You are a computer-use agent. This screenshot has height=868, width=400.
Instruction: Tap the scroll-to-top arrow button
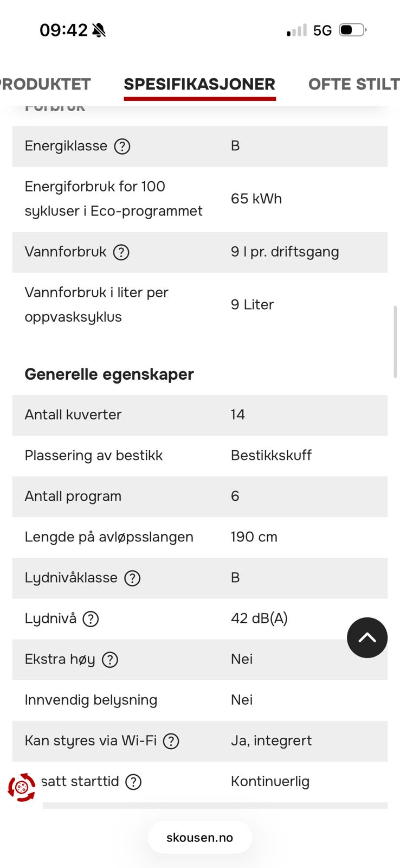(367, 637)
